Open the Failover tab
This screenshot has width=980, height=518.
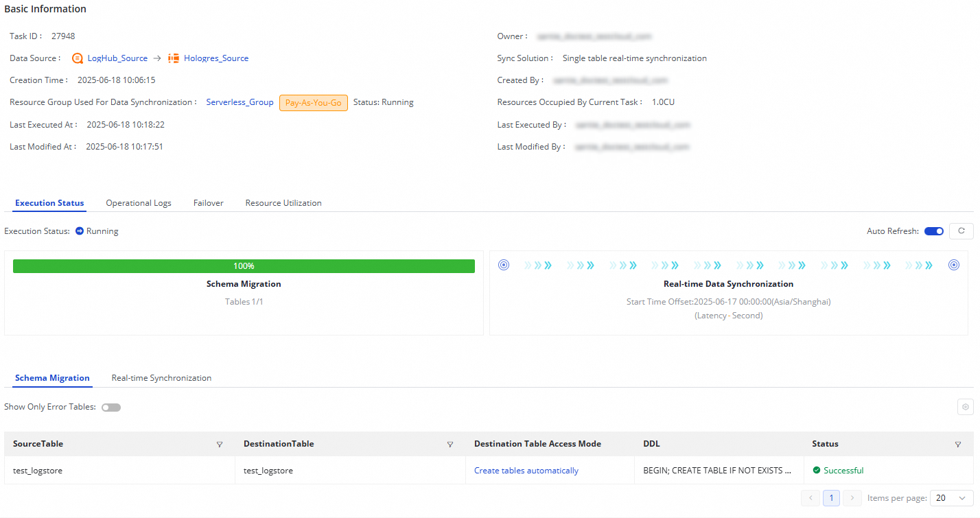tap(209, 203)
